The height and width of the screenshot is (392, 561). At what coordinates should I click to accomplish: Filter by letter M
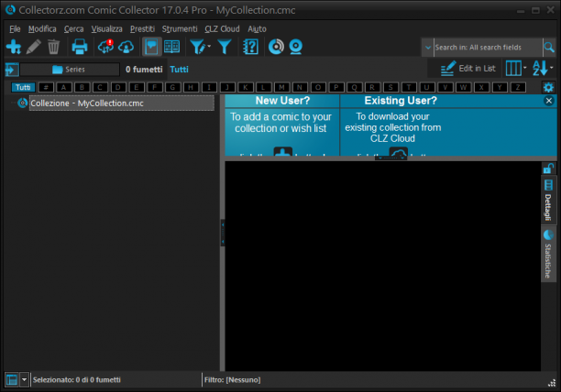tap(281, 87)
